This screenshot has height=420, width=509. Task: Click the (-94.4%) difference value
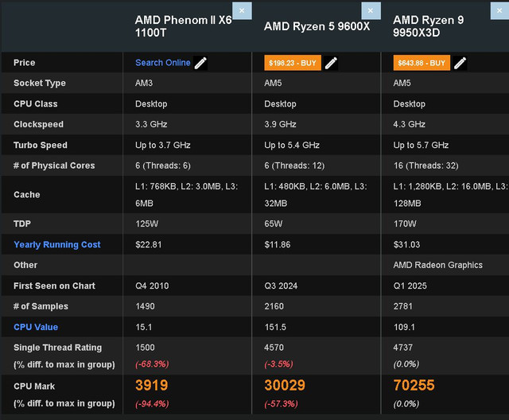click(x=152, y=404)
